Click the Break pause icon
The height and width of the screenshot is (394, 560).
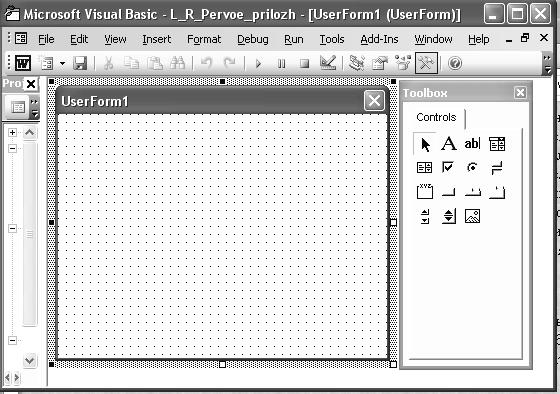point(281,64)
